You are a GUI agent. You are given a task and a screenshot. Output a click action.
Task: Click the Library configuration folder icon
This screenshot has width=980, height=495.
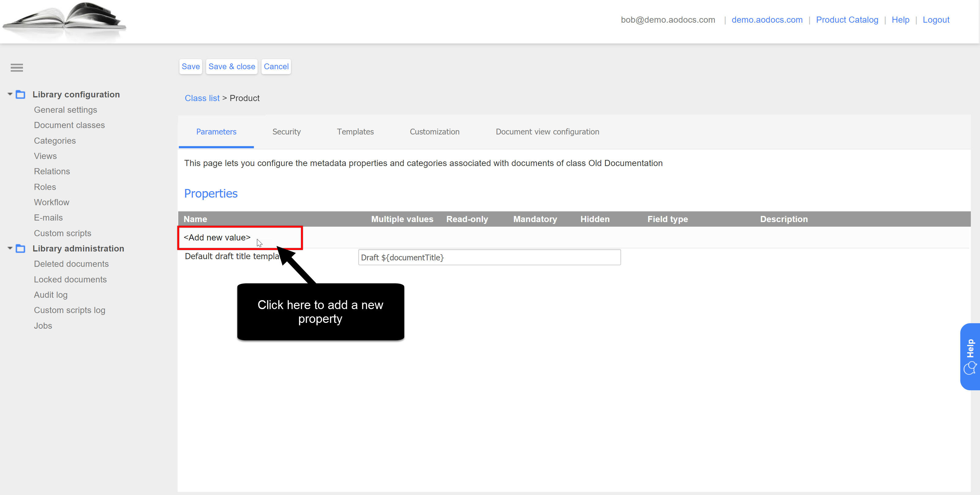pyautogui.click(x=21, y=94)
